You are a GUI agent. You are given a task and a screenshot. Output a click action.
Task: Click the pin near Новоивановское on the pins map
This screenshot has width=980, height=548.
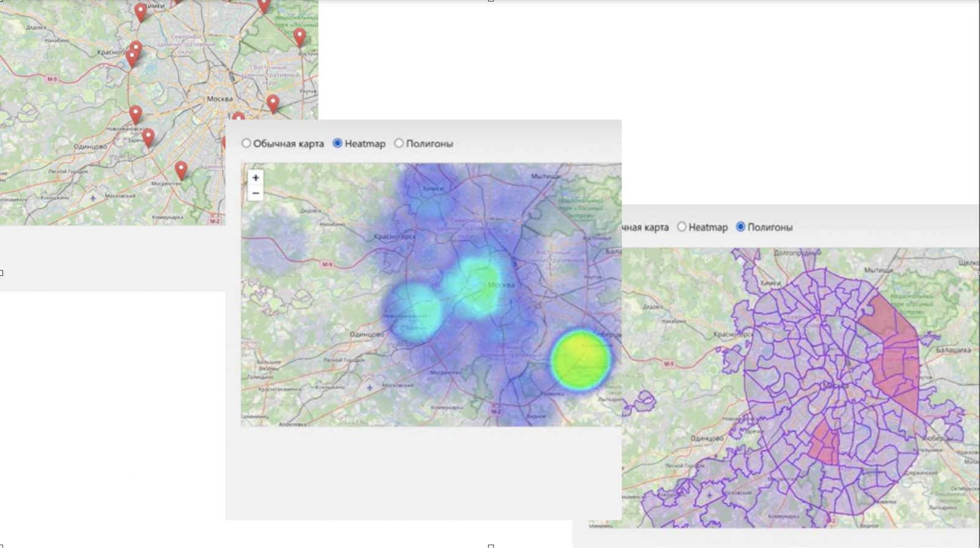click(135, 115)
